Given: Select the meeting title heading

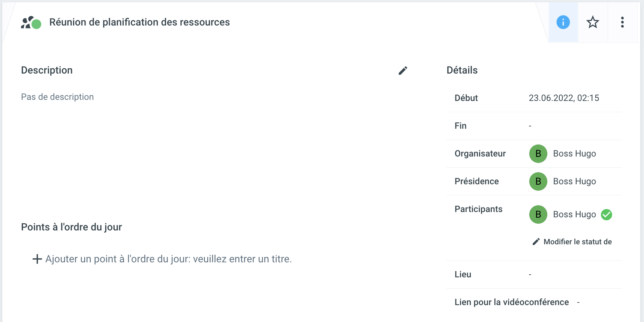Looking at the screenshot, I should click(139, 22).
